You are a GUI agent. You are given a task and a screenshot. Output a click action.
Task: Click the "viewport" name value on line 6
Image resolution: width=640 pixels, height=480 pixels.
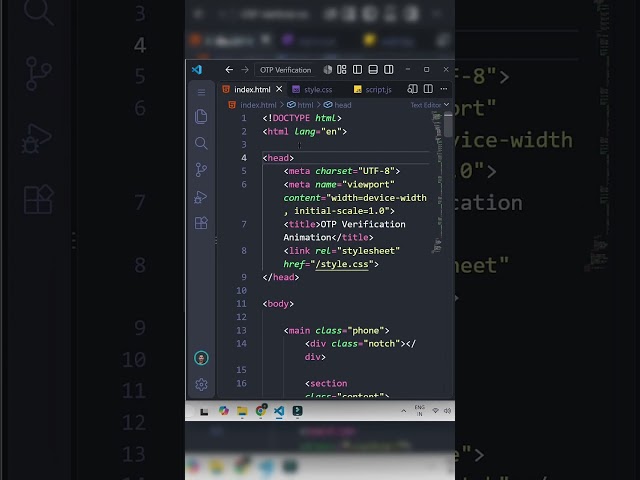(368, 184)
